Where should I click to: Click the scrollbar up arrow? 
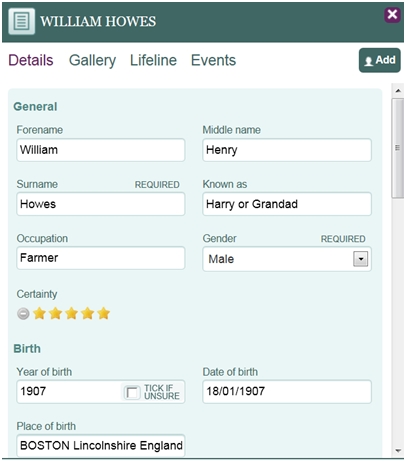click(x=398, y=91)
